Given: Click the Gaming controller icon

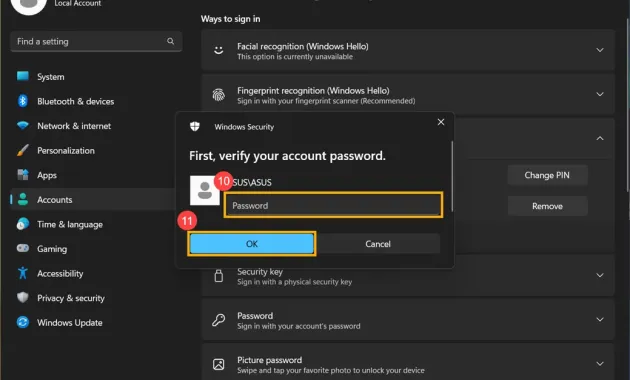Looking at the screenshot, I should (23, 248).
